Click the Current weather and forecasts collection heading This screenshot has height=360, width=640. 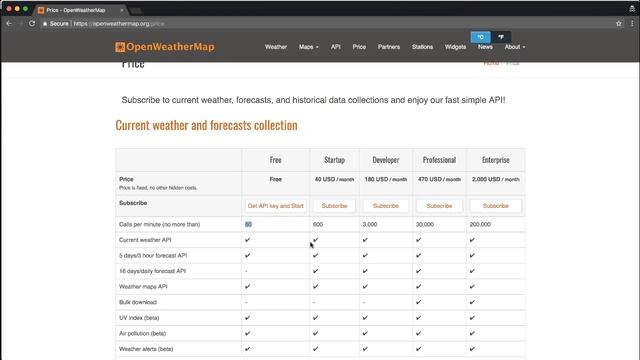[206, 125]
